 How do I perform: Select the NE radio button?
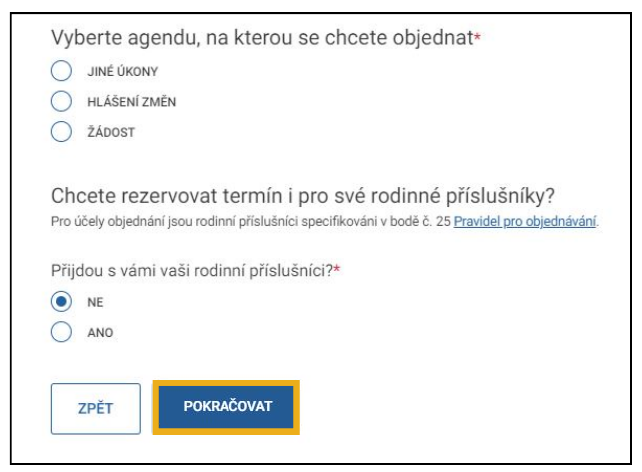coord(61,302)
